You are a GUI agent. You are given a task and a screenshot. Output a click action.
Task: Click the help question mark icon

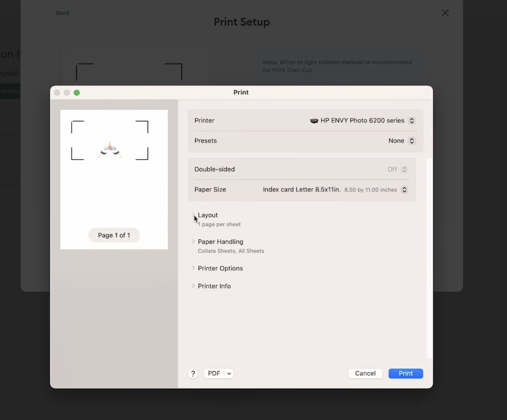point(193,373)
